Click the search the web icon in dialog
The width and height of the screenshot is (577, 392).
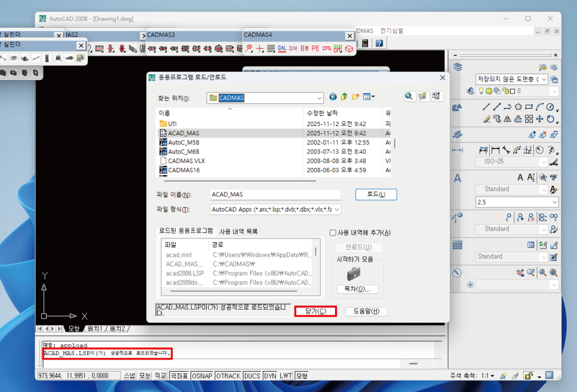click(409, 96)
